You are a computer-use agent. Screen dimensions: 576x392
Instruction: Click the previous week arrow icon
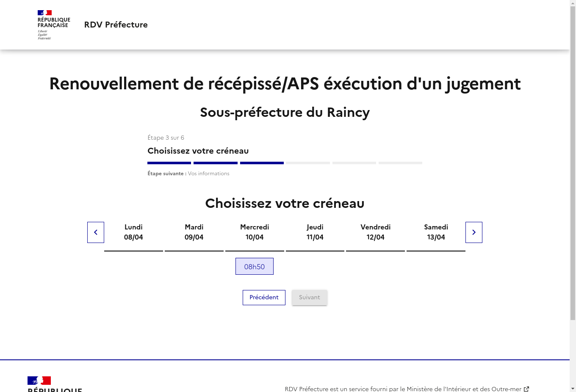coord(96,232)
